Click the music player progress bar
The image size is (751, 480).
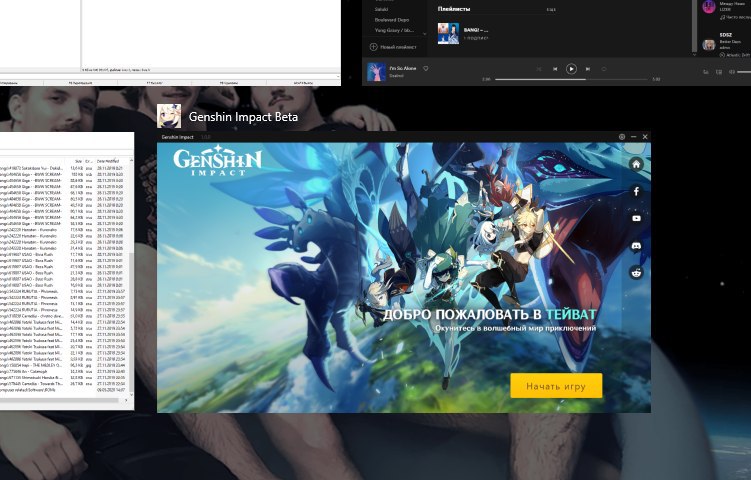(x=571, y=79)
